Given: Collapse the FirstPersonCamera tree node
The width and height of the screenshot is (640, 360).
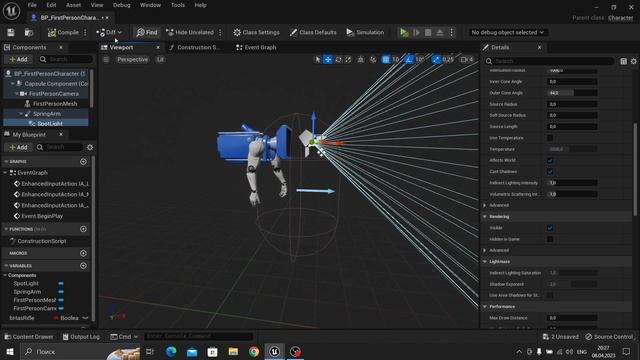Looking at the screenshot, I should tap(17, 93).
